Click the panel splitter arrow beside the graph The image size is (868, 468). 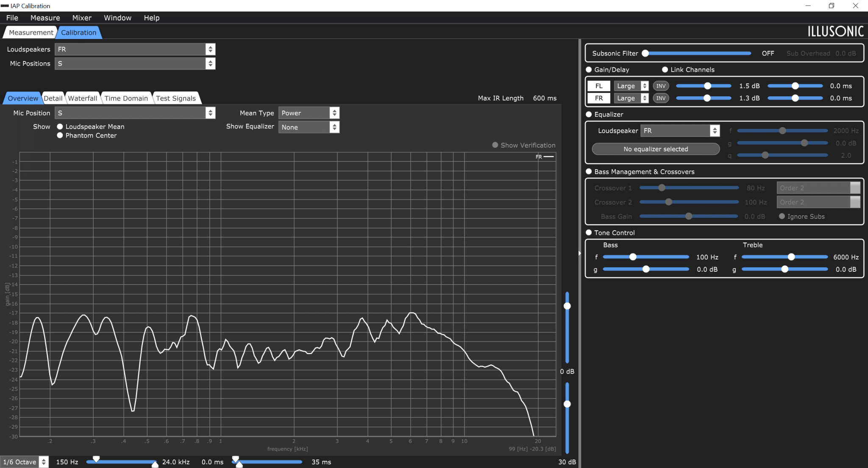579,253
